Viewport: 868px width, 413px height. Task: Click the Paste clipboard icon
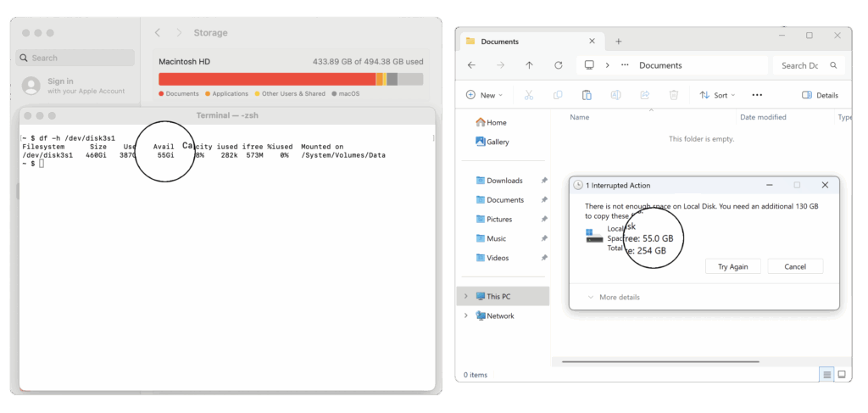[x=587, y=95]
